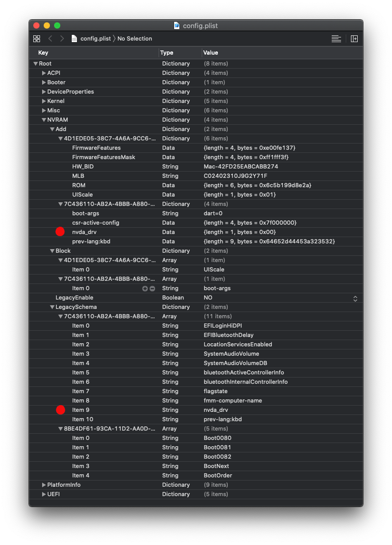Open the LegacyEnable boolean value stepper

[355, 298]
